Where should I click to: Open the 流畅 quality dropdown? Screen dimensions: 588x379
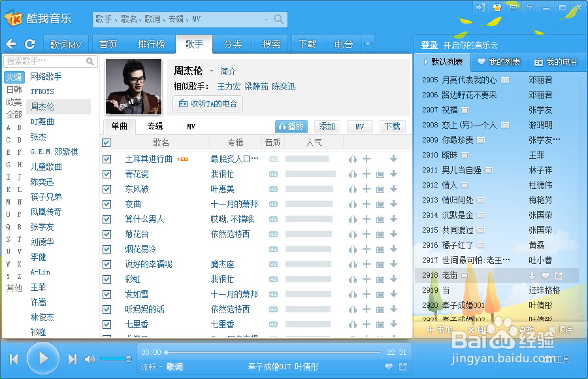[x=152, y=367]
